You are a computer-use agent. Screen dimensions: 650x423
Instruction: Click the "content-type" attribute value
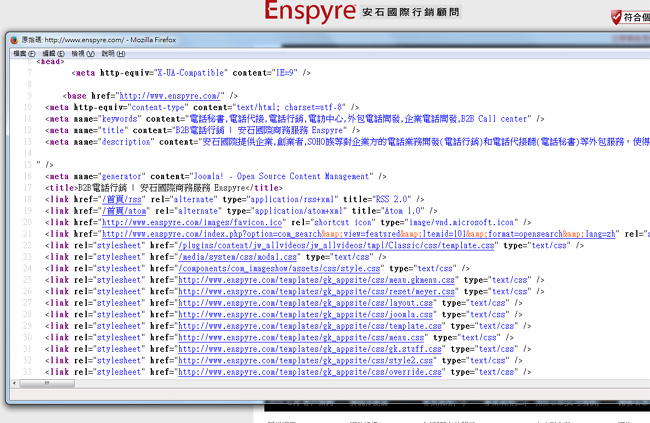[x=158, y=107]
